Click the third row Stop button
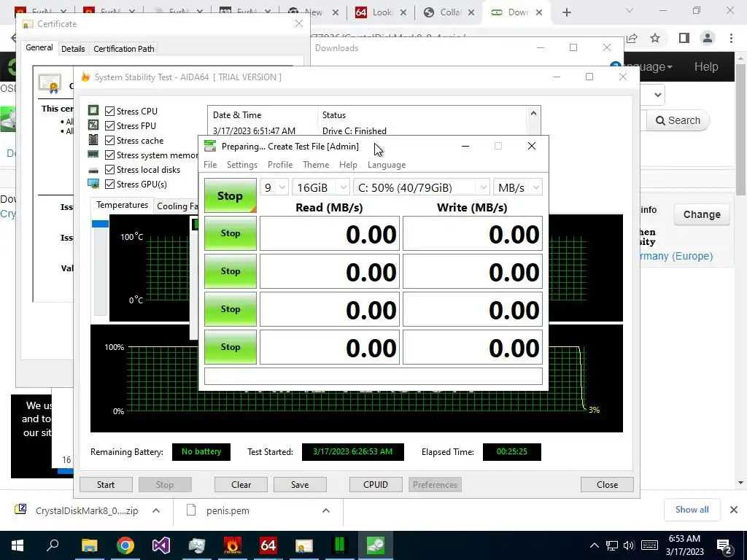 [231, 309]
